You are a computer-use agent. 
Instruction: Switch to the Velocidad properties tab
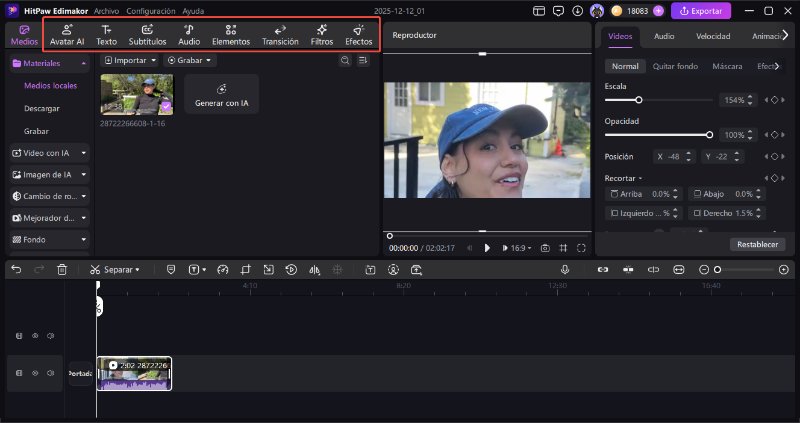(x=713, y=36)
